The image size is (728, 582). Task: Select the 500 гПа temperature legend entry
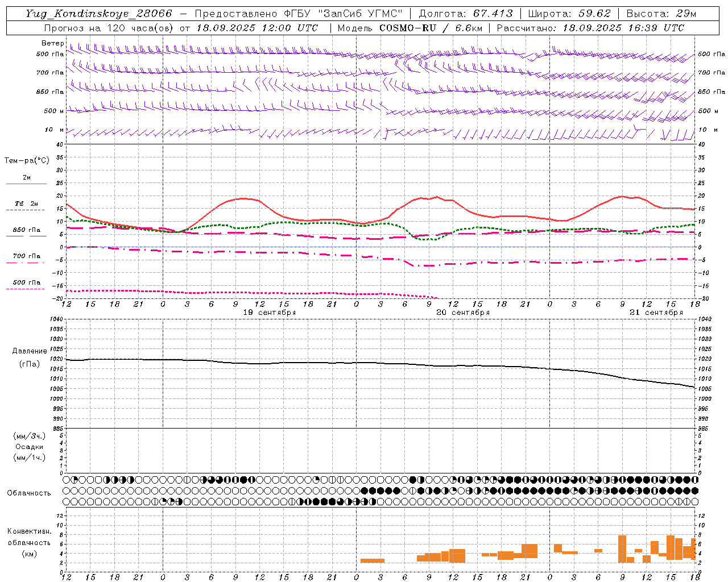coord(27,282)
